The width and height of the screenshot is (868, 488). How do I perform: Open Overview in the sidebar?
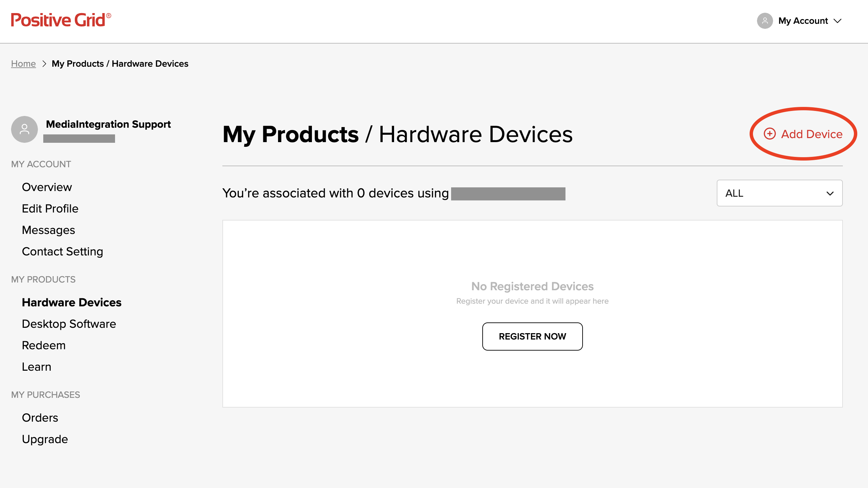[x=47, y=187]
